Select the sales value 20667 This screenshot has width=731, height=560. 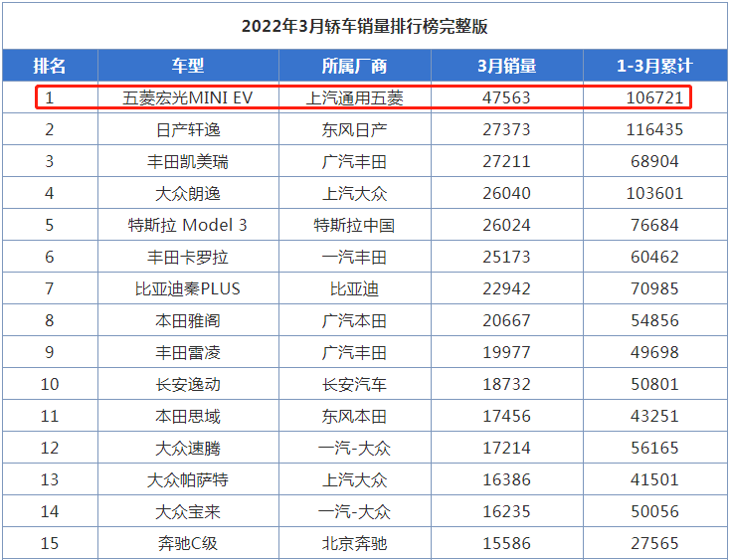pyautogui.click(x=507, y=321)
